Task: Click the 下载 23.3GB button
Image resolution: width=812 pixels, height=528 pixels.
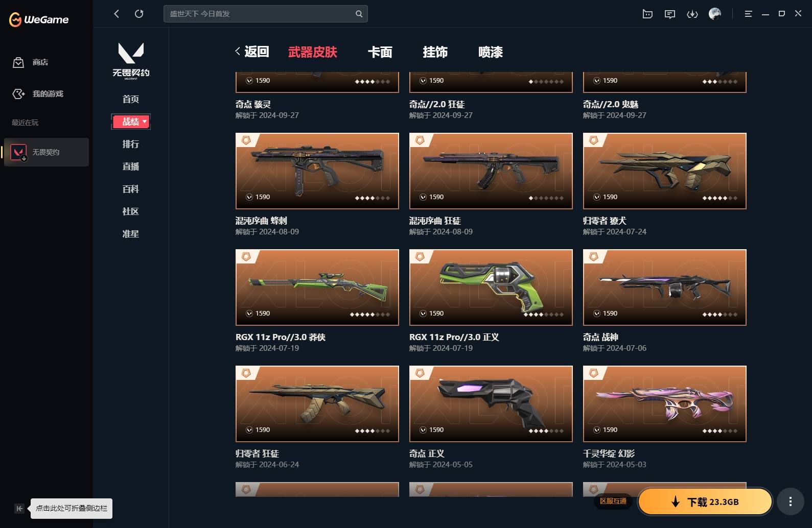Action: coord(705,501)
